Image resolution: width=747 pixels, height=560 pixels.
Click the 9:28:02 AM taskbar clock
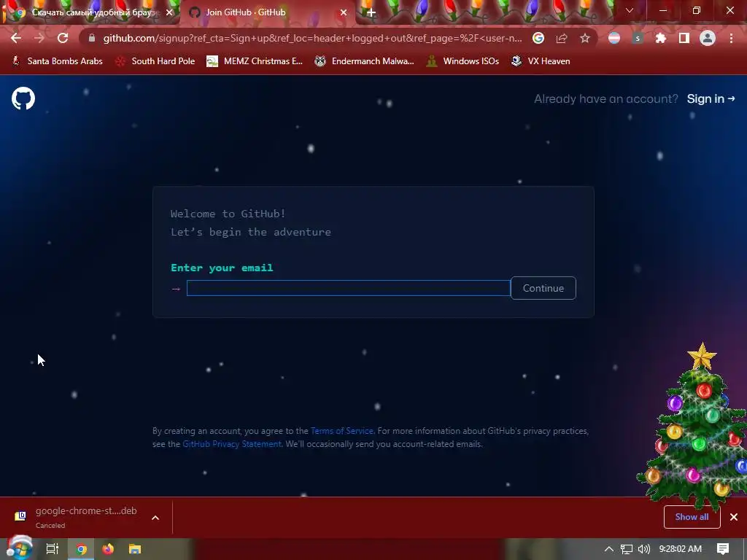pos(681,549)
